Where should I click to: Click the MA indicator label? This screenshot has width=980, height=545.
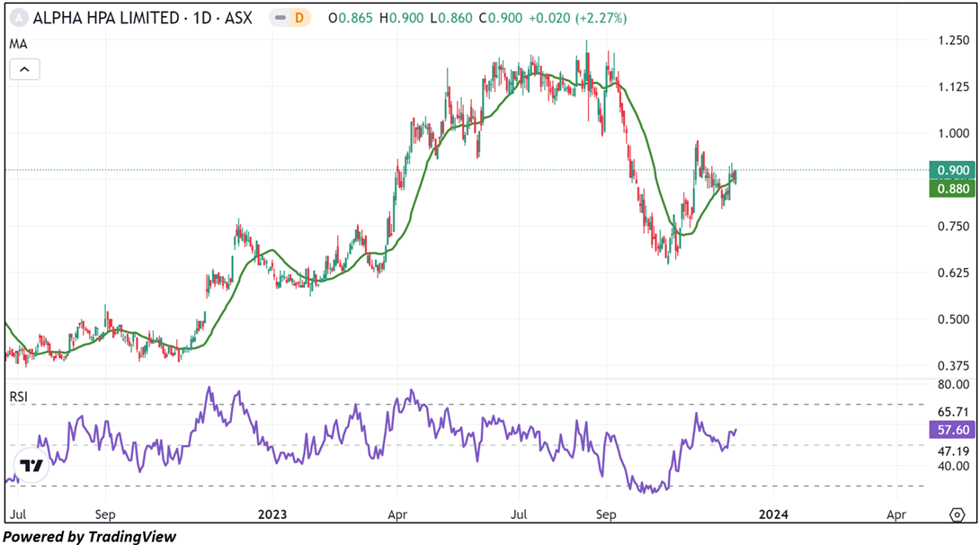[18, 44]
